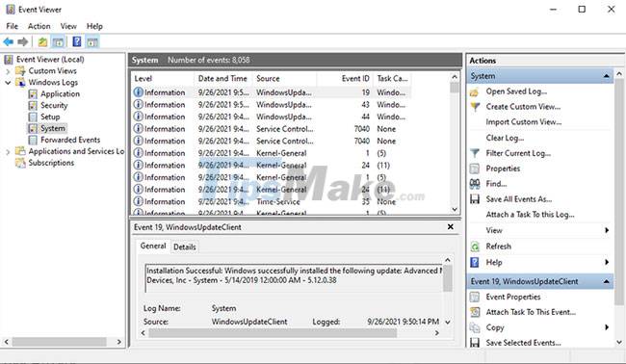Screen dimensions: 626x364
Task: Open the Action menu
Action: pyautogui.click(x=39, y=26)
